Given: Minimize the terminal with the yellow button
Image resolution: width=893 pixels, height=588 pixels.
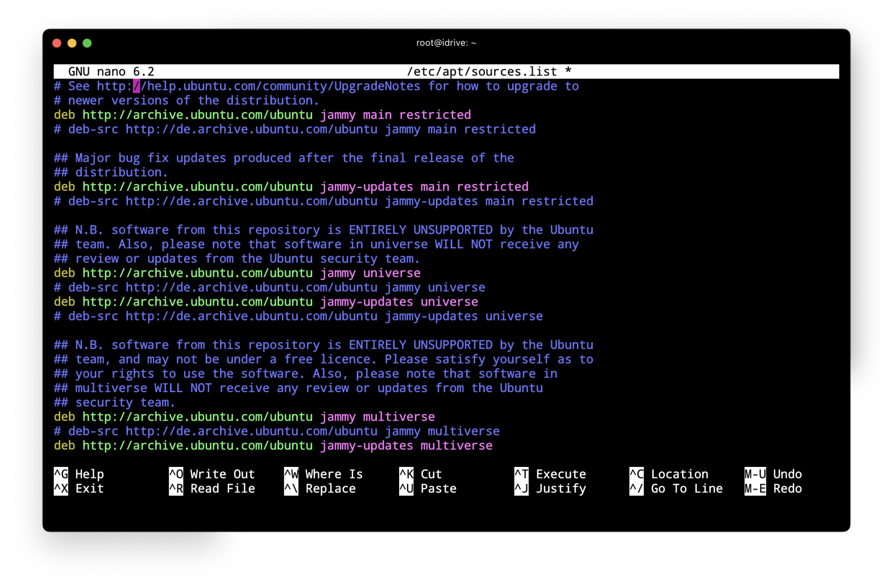Looking at the screenshot, I should click(72, 43).
